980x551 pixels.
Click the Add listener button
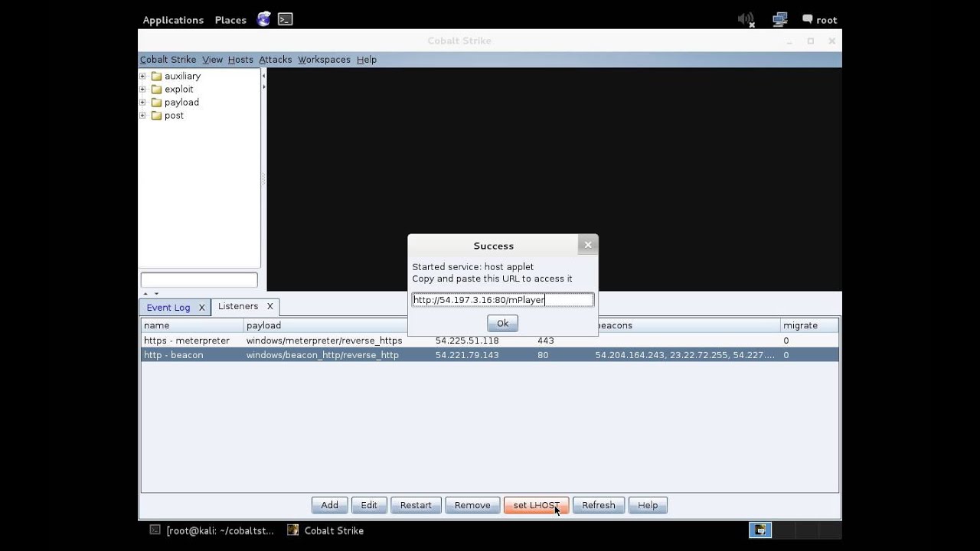point(330,505)
